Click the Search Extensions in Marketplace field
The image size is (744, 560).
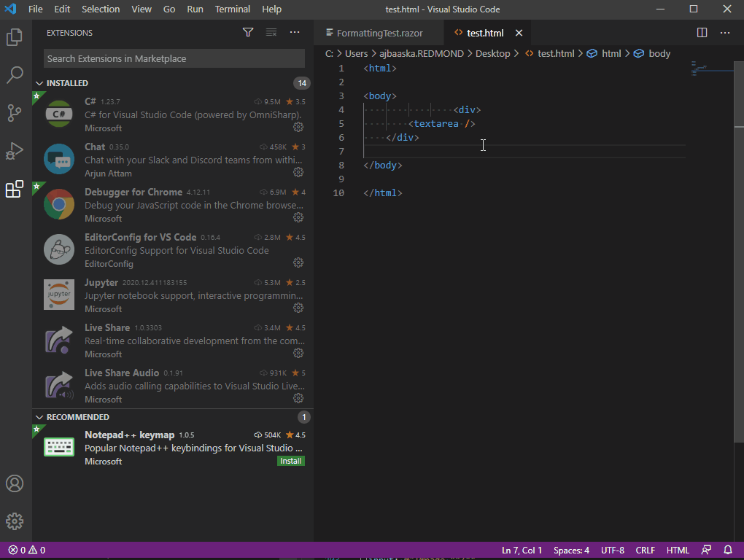point(174,58)
